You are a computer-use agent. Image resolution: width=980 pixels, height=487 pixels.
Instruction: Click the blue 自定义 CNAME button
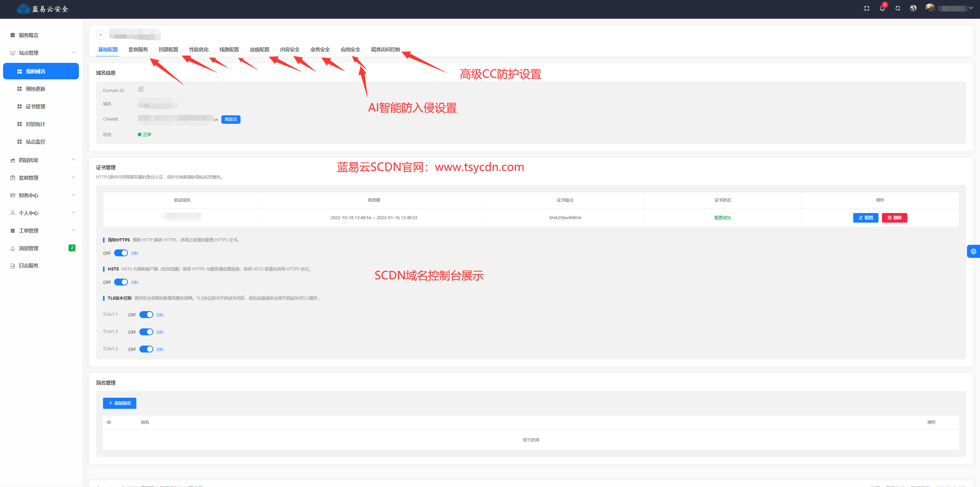(x=231, y=120)
